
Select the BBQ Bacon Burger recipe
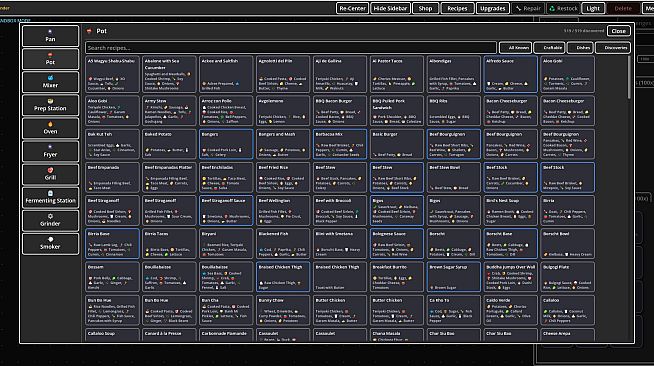340,111
